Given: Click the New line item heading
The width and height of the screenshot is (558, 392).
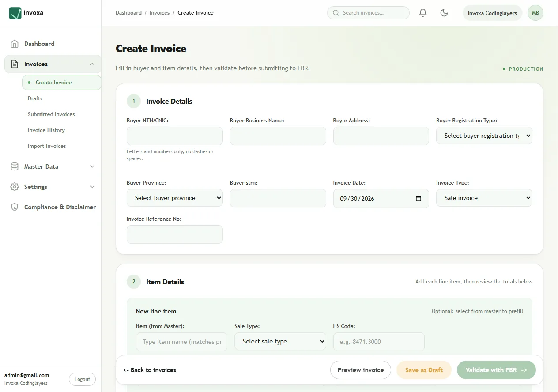Looking at the screenshot, I should coord(156,311).
